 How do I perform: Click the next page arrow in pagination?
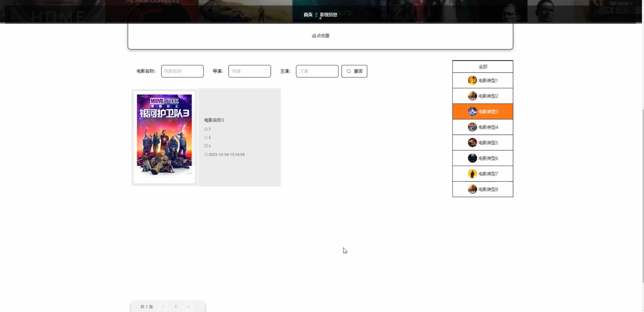point(189,307)
